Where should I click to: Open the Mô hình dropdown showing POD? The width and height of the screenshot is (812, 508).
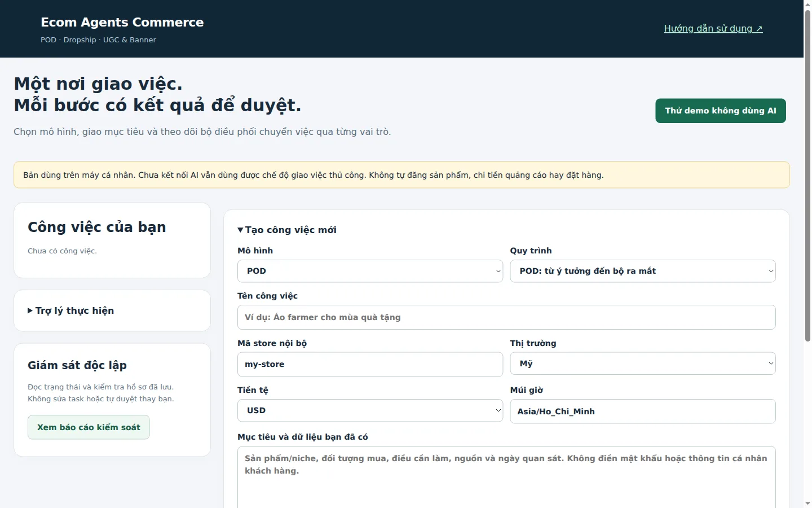pos(370,271)
